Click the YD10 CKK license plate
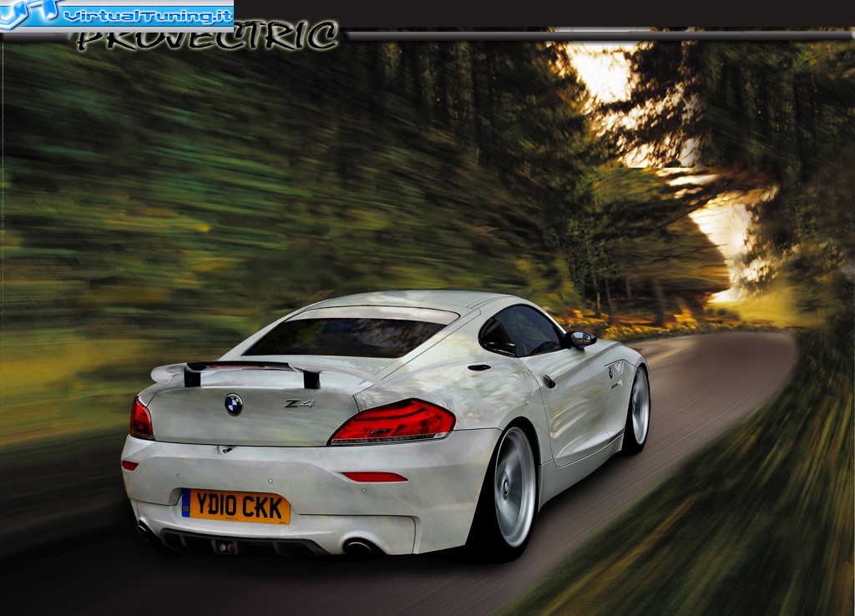This screenshot has height=616, width=855. [235, 507]
